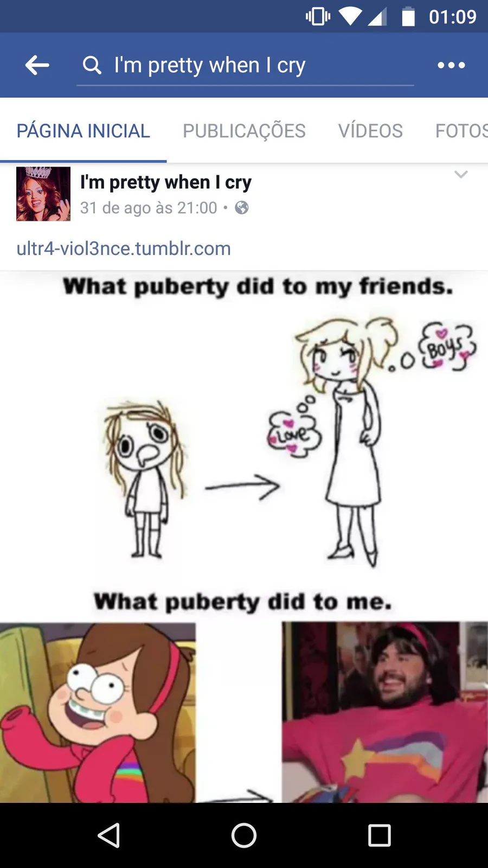The image size is (488, 868).
Task: Click the search field with page name
Action: click(x=245, y=65)
